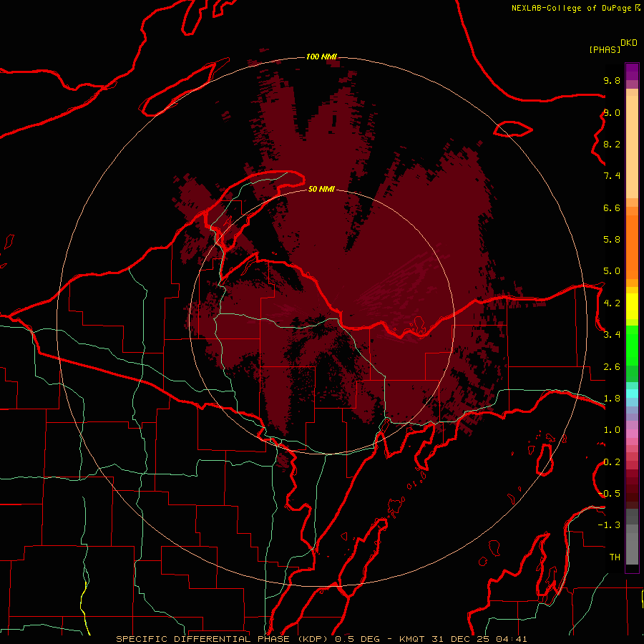Click the 50 NMI range ring label
Viewport: 644px width, 644px height.
pyautogui.click(x=321, y=189)
